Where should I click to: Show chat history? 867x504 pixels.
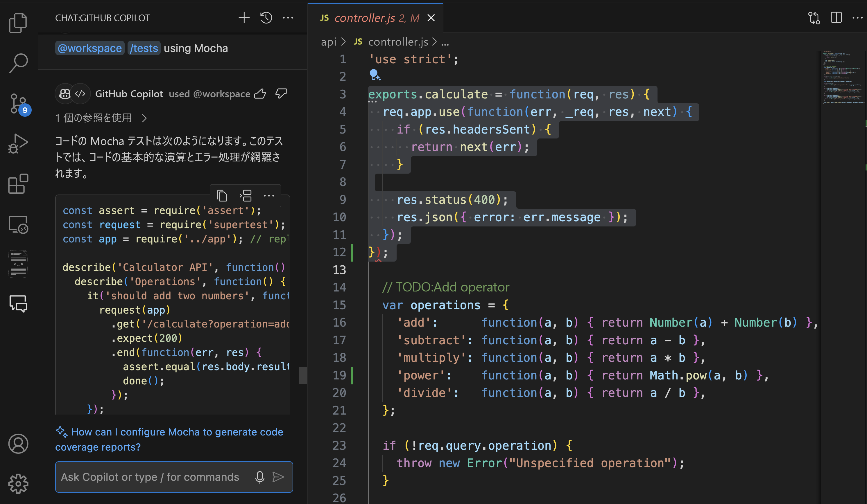266,17
